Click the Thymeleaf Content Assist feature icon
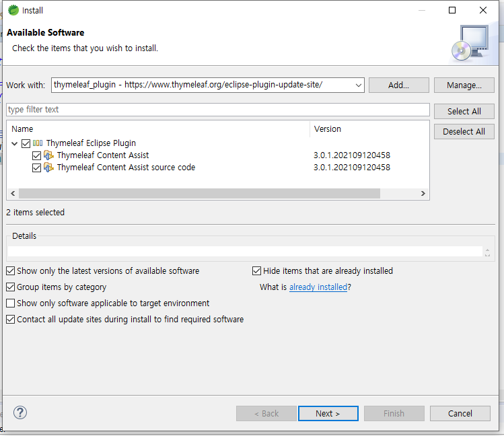This screenshot has width=504, height=436. click(x=48, y=155)
